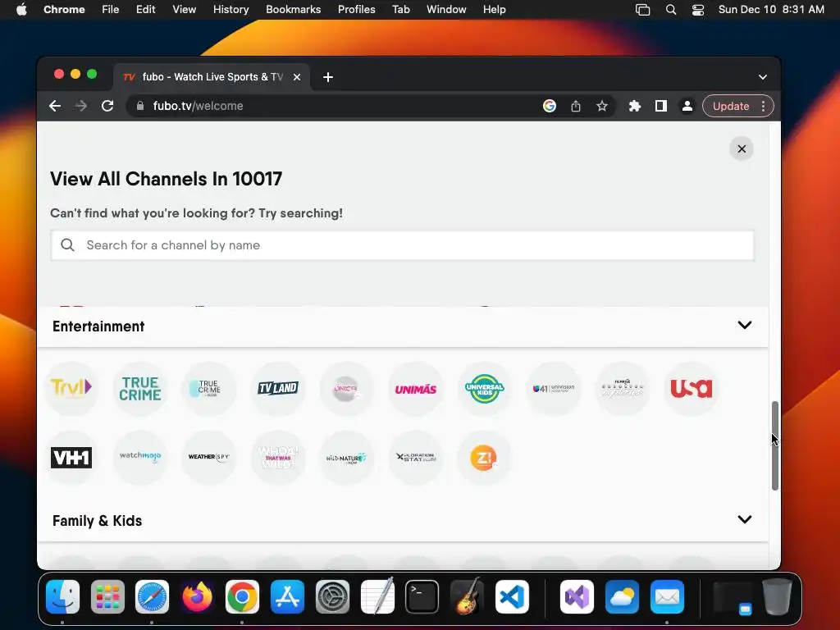Open the Universal Kids channel

484,388
